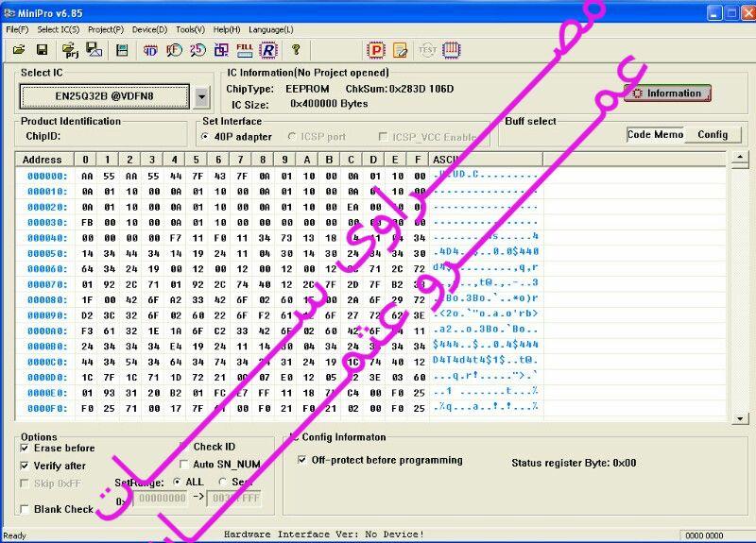Click the range start address field 00000000
The image size is (756, 543).
pyautogui.click(x=161, y=499)
